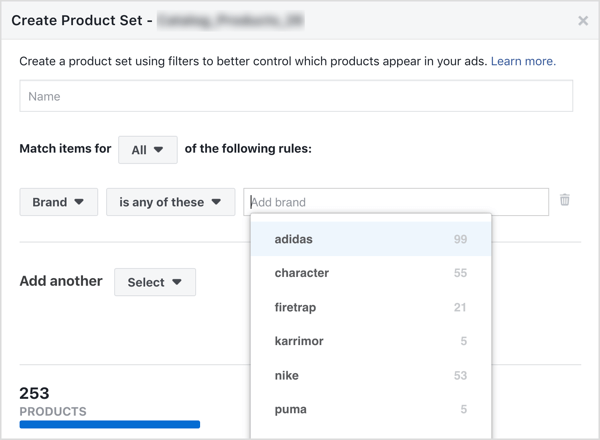Click the adidas count 99
The image size is (600, 440).
(460, 239)
